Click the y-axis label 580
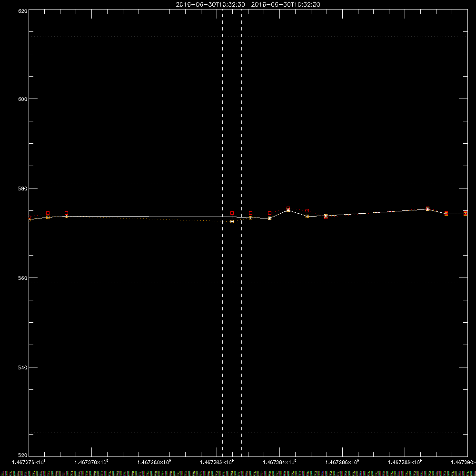Image resolution: width=476 pixels, height=476 pixels. pos(23,188)
